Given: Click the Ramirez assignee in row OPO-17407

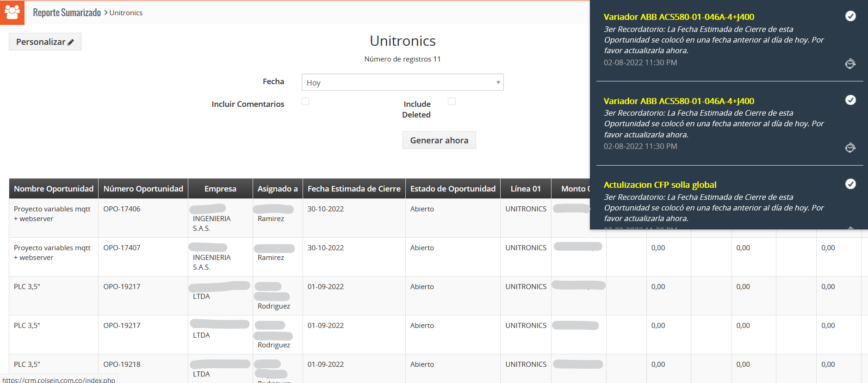Looking at the screenshot, I should (271, 258).
